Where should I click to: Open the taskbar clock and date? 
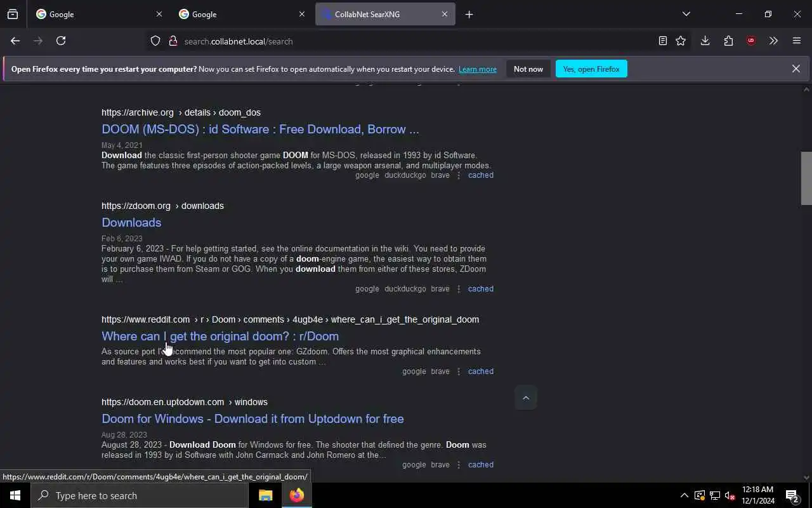(x=758, y=495)
